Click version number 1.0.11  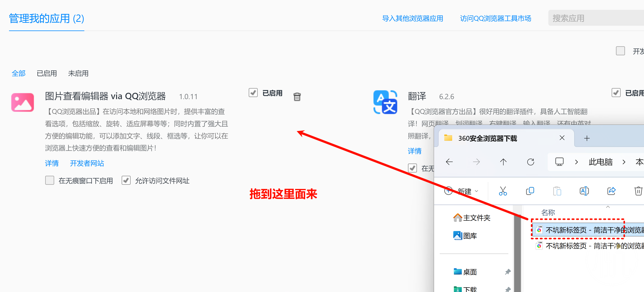188,97
